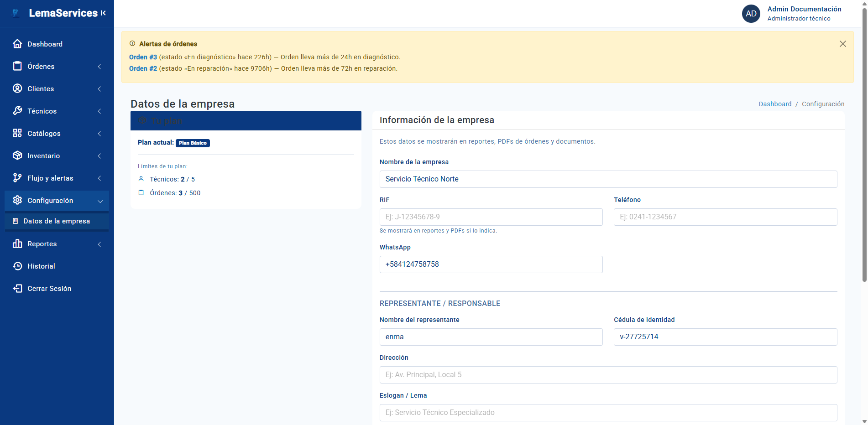868x425 pixels.
Task: Click the Plan Básico badge
Action: (x=193, y=143)
